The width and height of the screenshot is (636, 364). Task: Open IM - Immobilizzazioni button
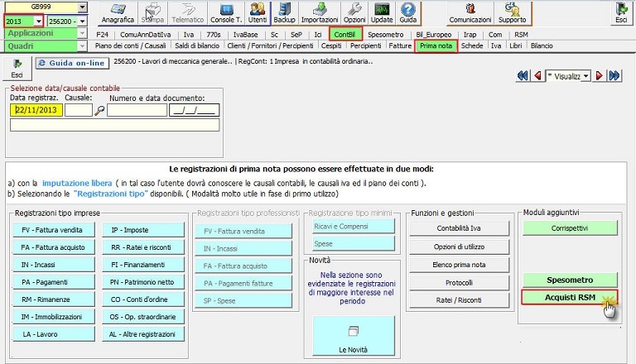click(x=54, y=317)
